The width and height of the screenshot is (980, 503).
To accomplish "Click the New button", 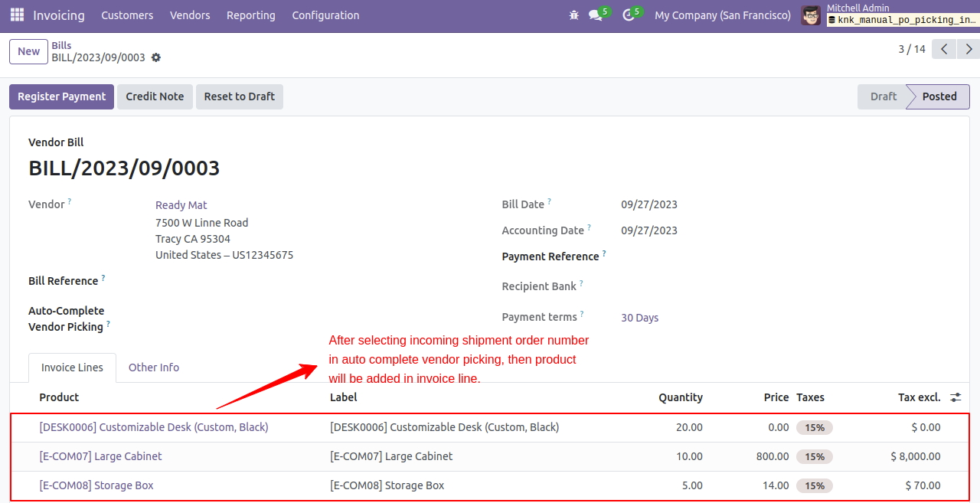I will 29,51.
